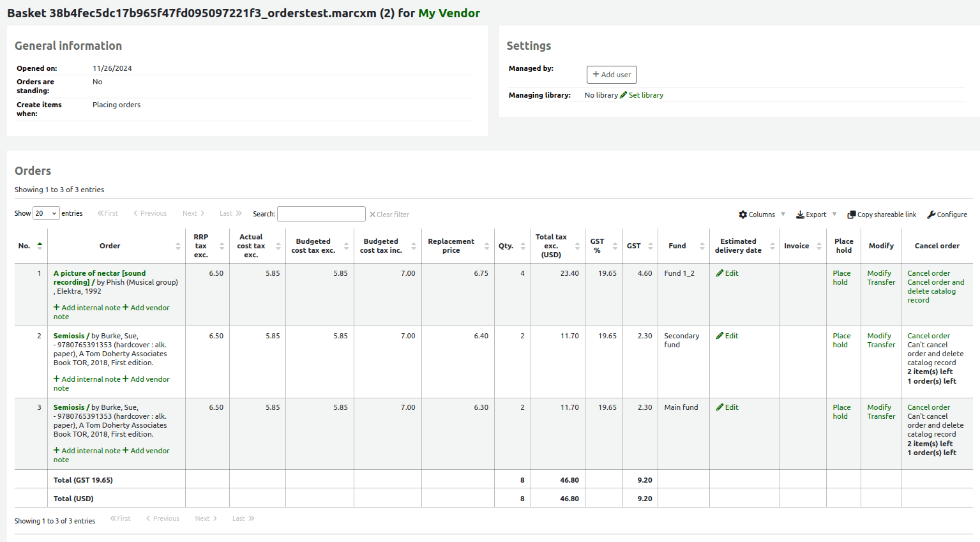Image resolution: width=980 pixels, height=542 pixels.
Task: Sort orders by the Order column
Action: pyautogui.click(x=116, y=246)
